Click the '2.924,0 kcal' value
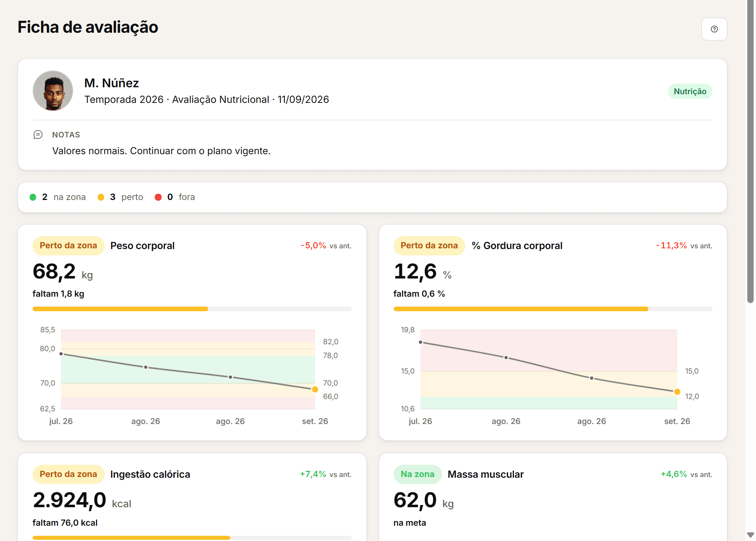 (82, 500)
